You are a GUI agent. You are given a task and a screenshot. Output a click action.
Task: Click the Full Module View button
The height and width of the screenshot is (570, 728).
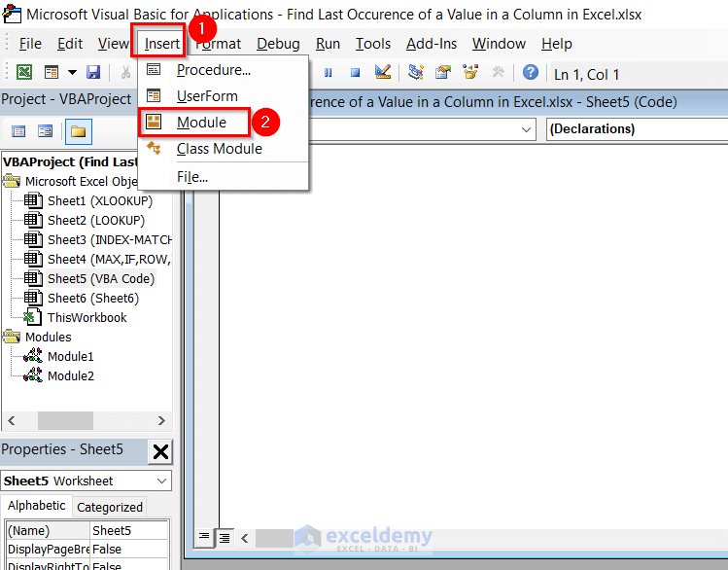pos(225,538)
